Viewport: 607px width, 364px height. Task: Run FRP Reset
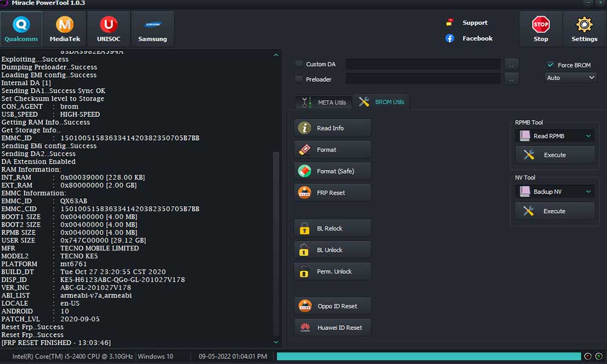click(333, 193)
